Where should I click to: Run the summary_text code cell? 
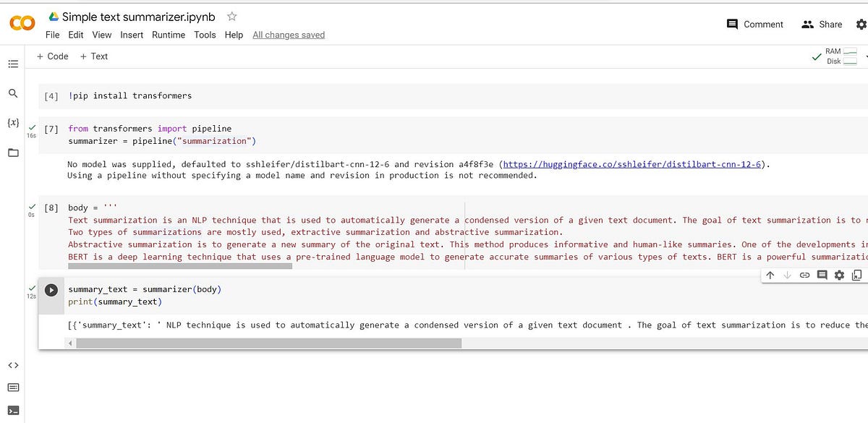(x=51, y=291)
